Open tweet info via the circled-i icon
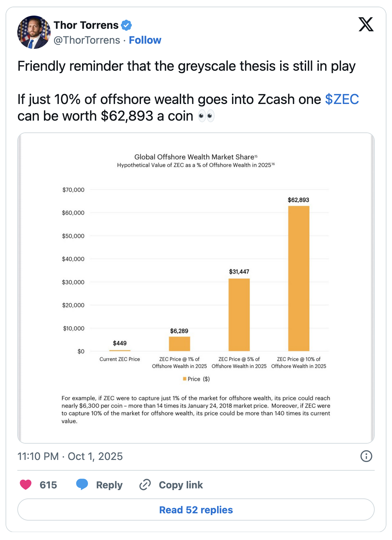The width and height of the screenshot is (392, 540). point(367,457)
